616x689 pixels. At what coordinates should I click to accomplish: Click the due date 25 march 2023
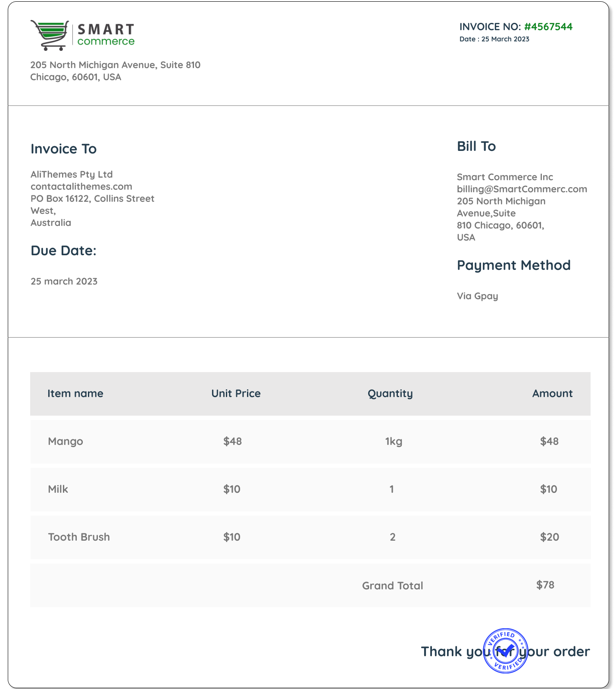coord(64,281)
